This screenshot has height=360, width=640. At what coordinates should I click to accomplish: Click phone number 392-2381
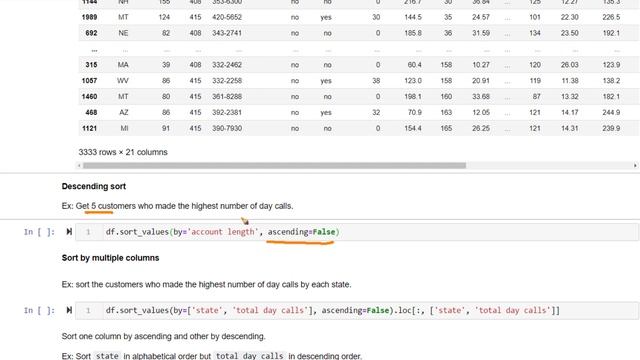click(227, 112)
